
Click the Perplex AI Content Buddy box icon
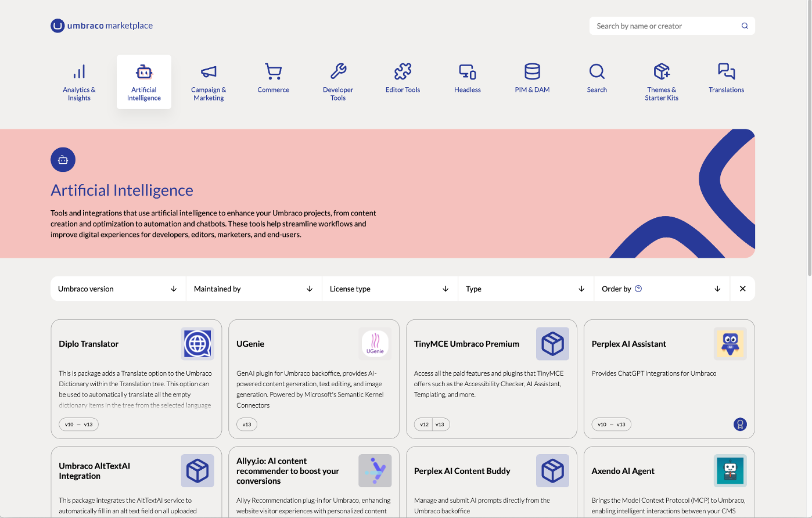[552, 470]
